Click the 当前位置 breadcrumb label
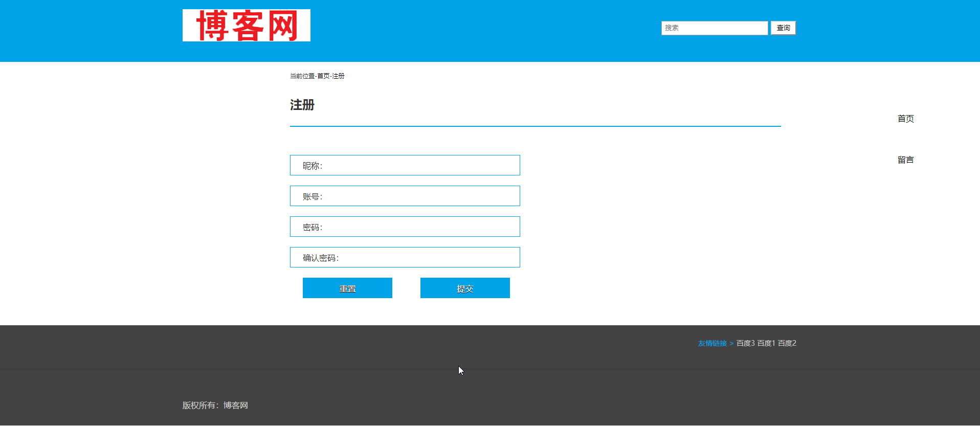The height and width of the screenshot is (426, 980). pos(302,76)
